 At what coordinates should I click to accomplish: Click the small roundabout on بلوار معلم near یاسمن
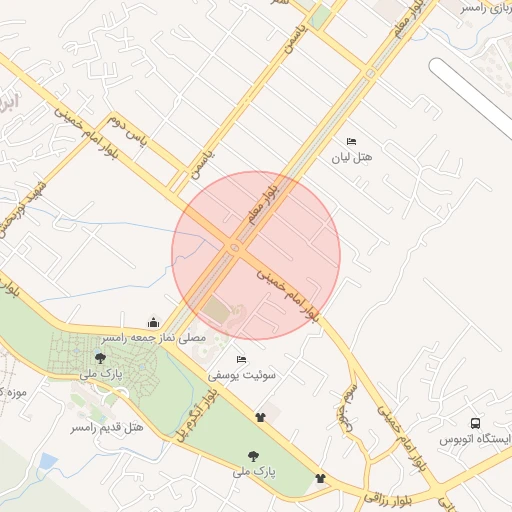pos(370,73)
